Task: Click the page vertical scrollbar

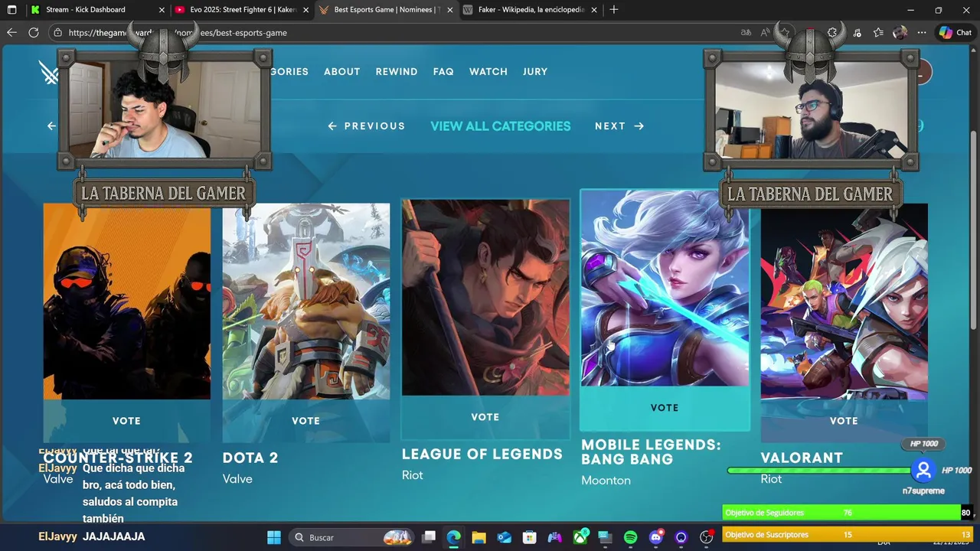Action: [x=974, y=230]
